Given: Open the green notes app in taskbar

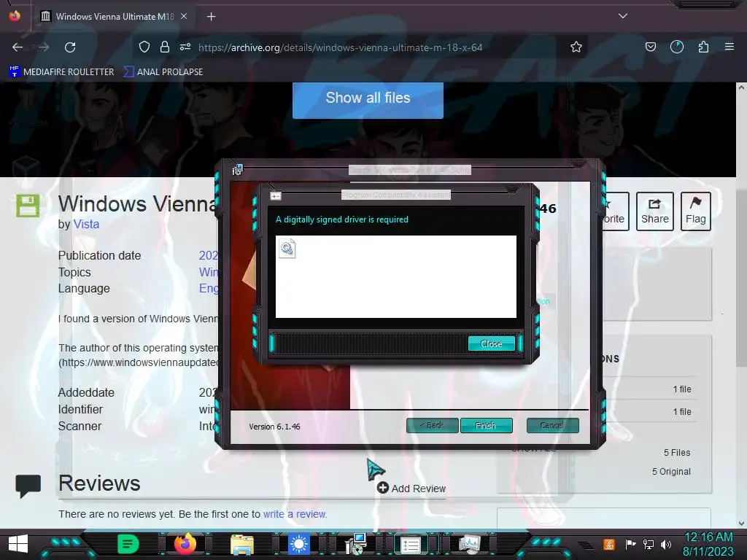Looking at the screenshot, I should click(x=128, y=544).
